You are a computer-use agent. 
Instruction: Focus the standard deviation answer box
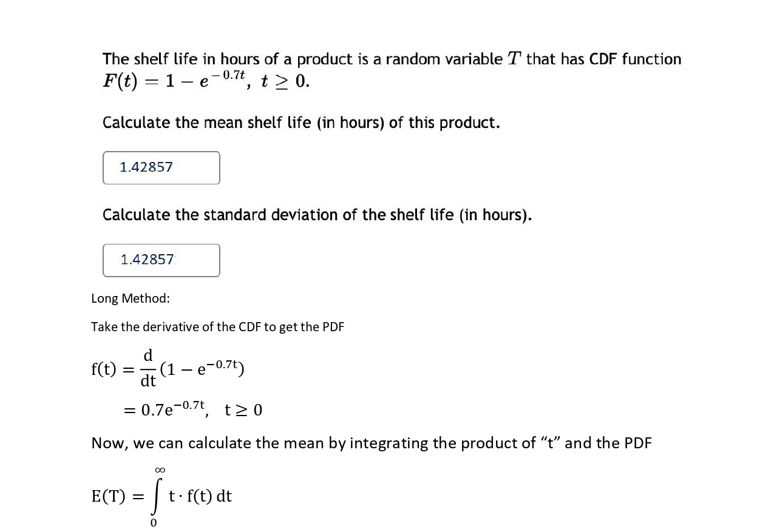[x=161, y=260]
